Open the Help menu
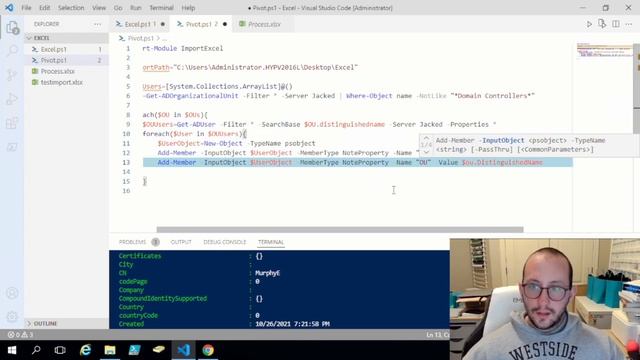The height and width of the screenshot is (360, 640). click(x=188, y=8)
